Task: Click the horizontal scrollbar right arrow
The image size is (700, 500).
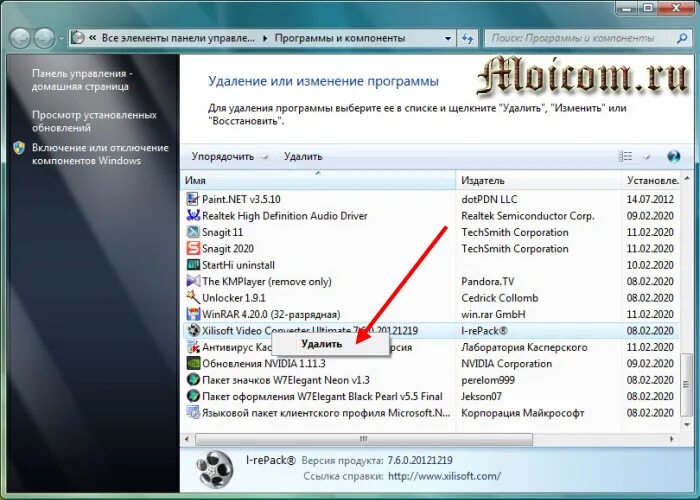Action: coord(671,439)
